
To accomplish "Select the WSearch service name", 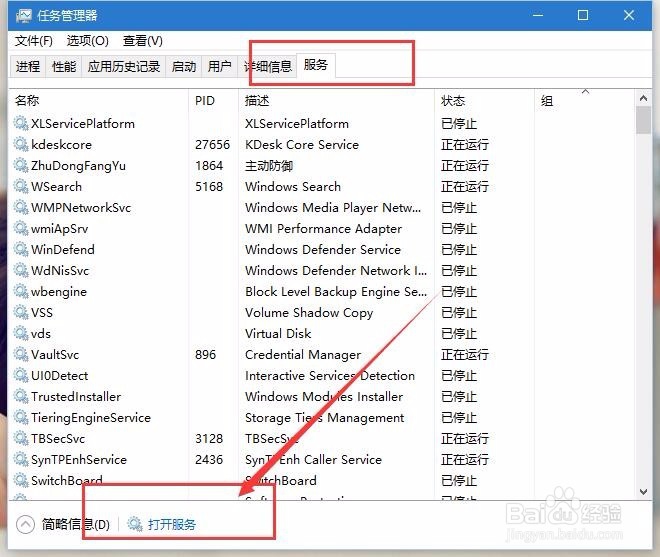I will [x=56, y=187].
